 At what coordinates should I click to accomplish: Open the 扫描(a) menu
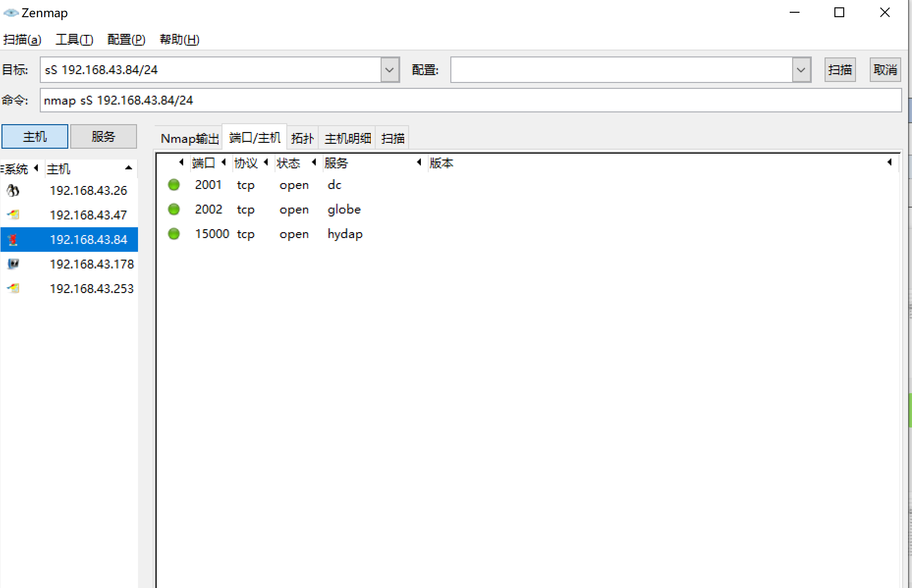[22, 39]
